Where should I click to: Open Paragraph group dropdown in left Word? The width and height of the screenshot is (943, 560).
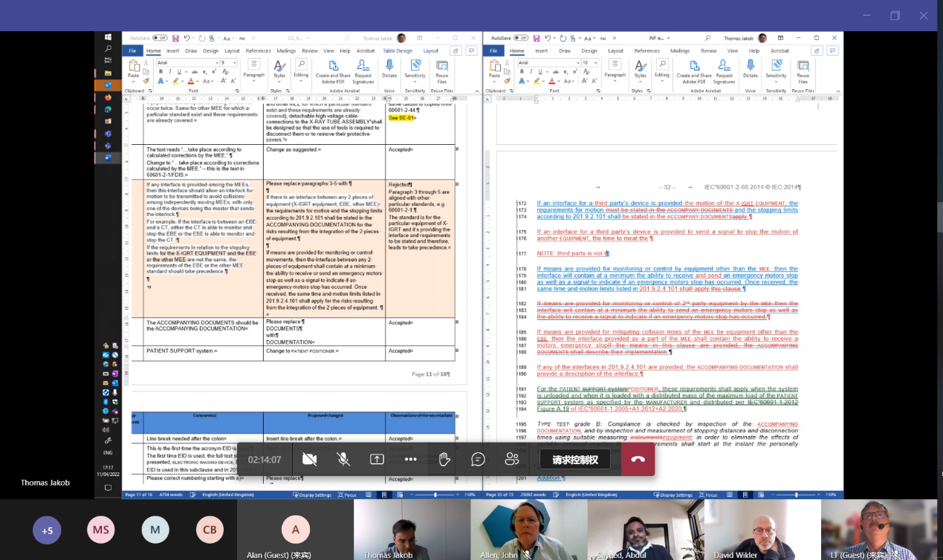pyautogui.click(x=254, y=71)
